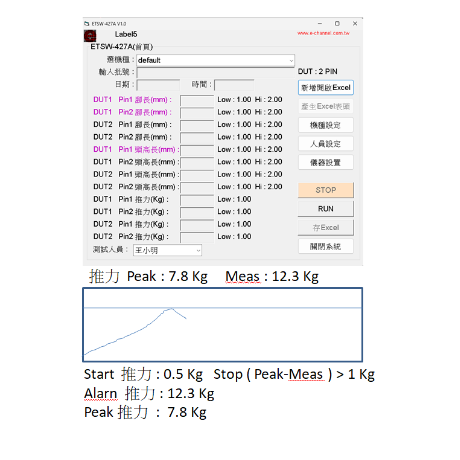
Task: Open 人員設定 settings
Action: pos(326,144)
